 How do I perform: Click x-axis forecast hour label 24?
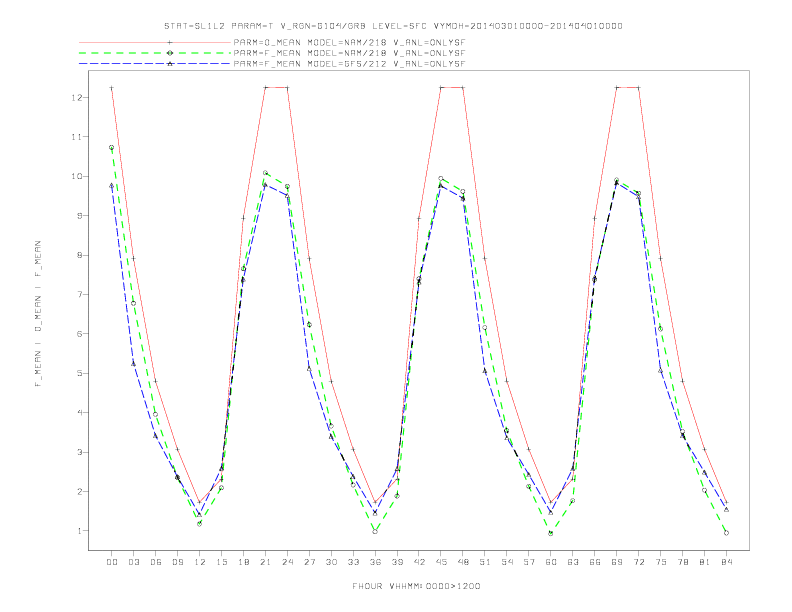tap(287, 562)
